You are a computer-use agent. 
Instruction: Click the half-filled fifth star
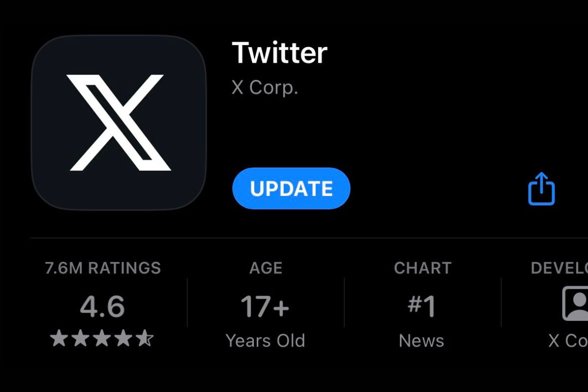pyautogui.click(x=145, y=338)
